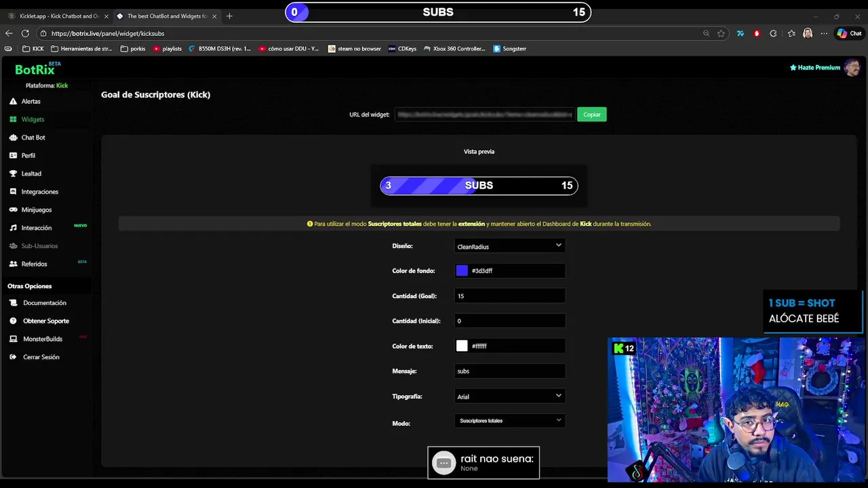Click the widget URL field

[484, 115]
